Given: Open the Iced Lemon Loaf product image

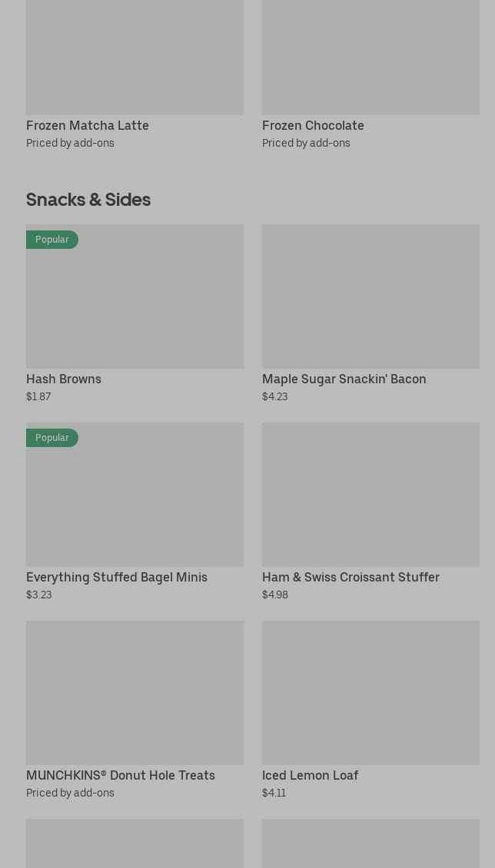Looking at the screenshot, I should coord(370,693).
